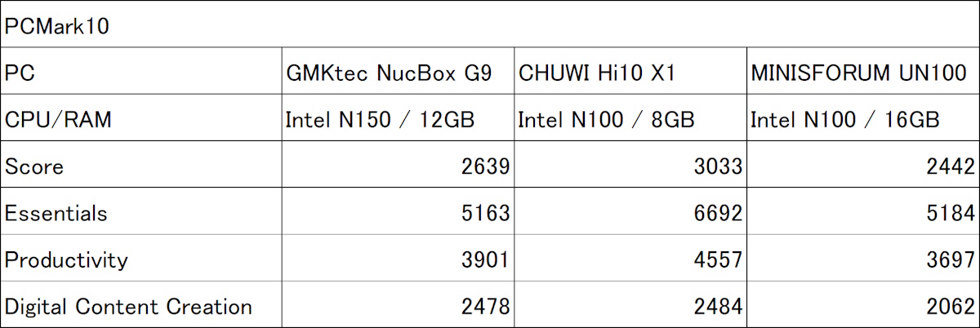Select the PC row header cell
The height and width of the screenshot is (328, 980).
pos(19,74)
